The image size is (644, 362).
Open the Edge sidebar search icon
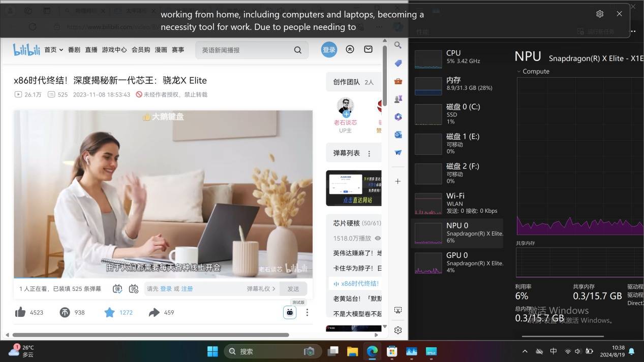(398, 45)
